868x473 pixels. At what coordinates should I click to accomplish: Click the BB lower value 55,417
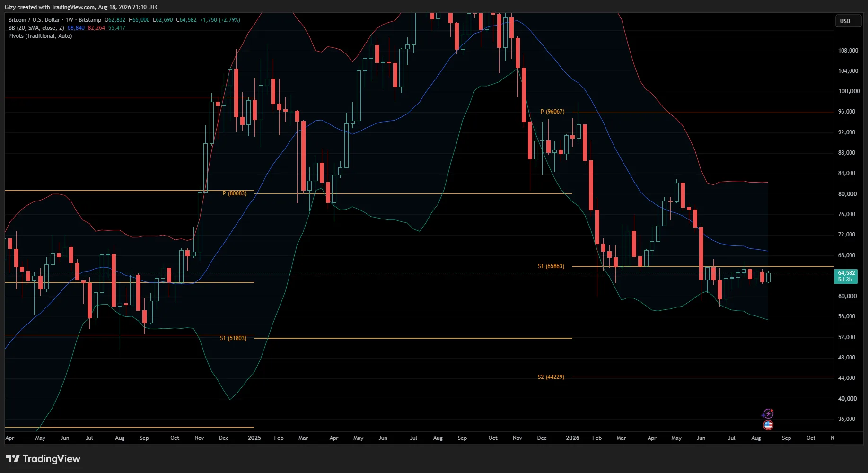(117, 28)
